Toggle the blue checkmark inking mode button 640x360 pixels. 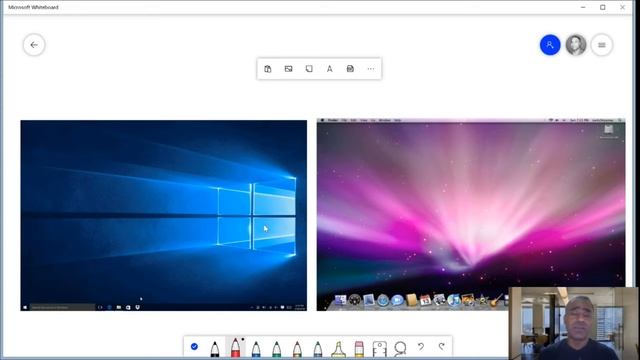tap(194, 347)
